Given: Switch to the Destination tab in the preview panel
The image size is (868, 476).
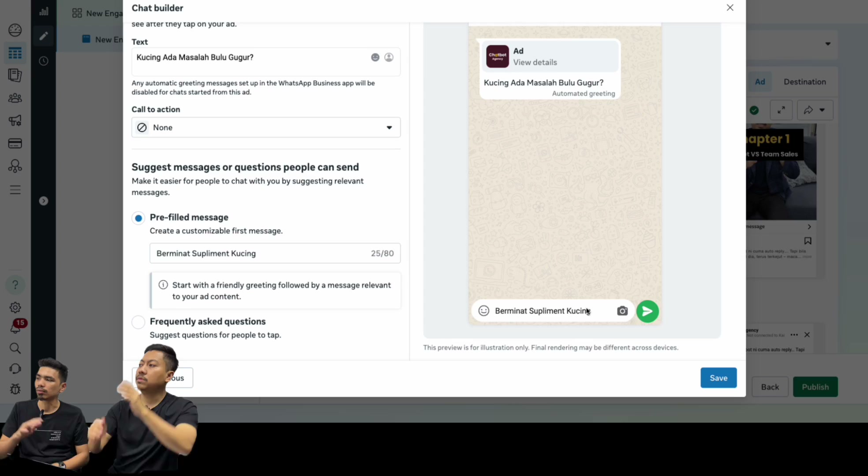Looking at the screenshot, I should [x=804, y=82].
